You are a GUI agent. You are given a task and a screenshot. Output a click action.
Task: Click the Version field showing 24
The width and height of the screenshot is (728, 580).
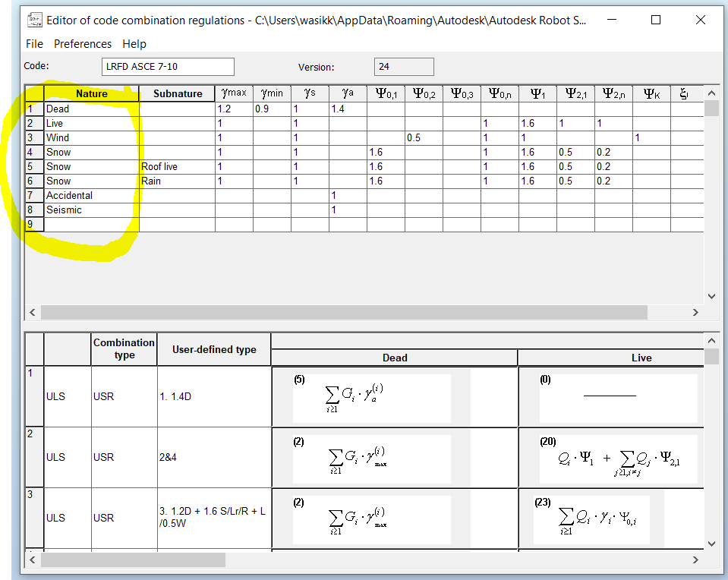tap(403, 67)
